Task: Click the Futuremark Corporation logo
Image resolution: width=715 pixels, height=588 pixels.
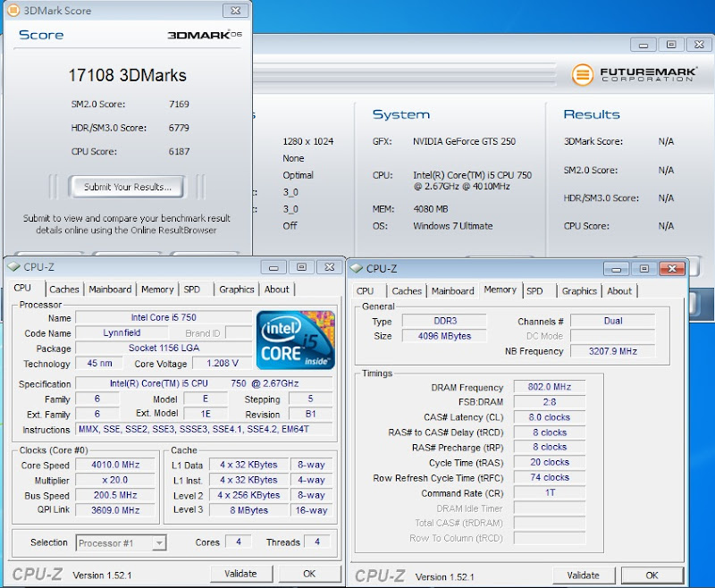Action: pyautogui.click(x=634, y=75)
